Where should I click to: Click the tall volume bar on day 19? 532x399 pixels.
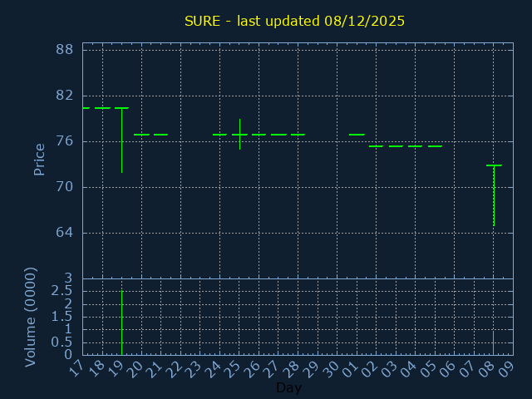122,323
